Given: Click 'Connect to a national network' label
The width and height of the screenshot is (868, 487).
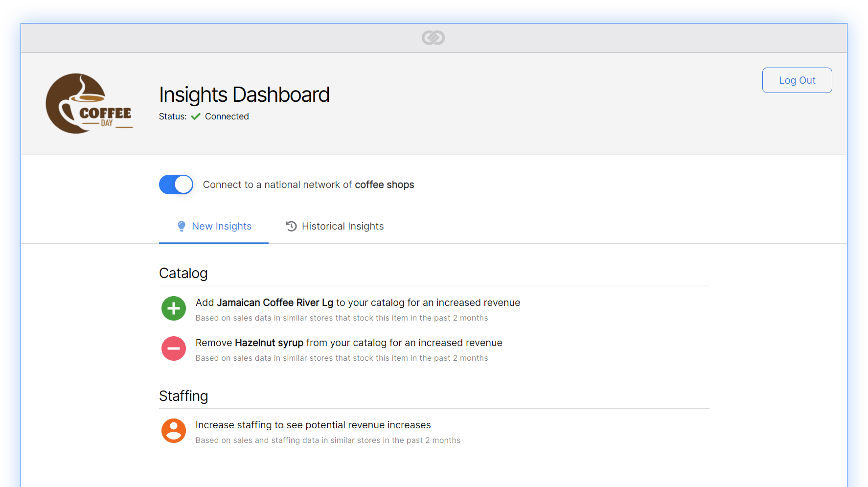Looking at the screenshot, I should point(309,185).
